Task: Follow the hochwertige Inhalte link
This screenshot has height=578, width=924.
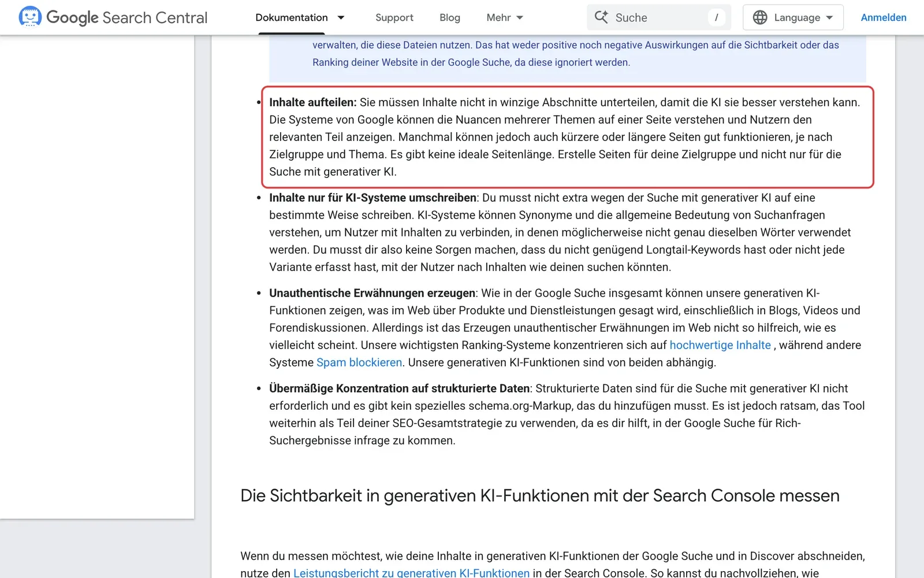Action: (x=720, y=345)
